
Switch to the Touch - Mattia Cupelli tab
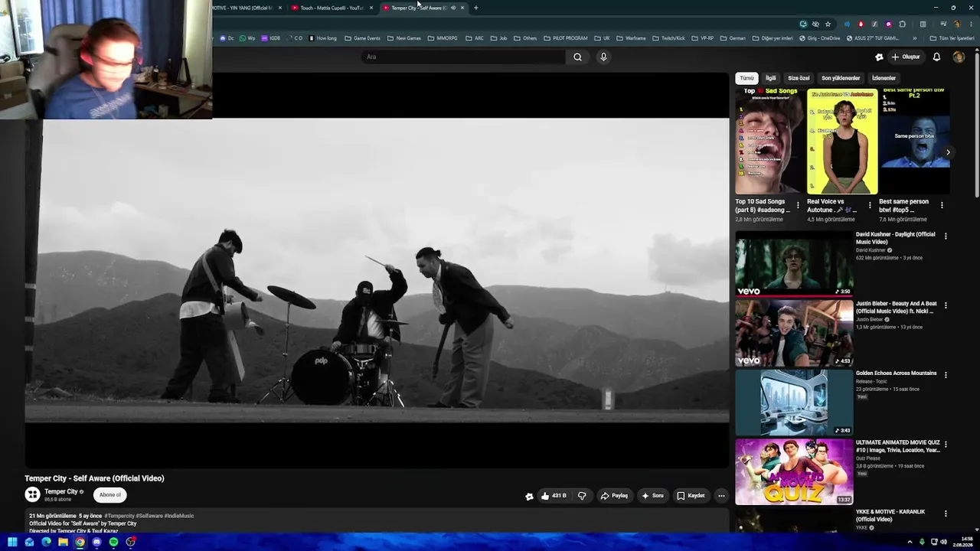pos(332,8)
